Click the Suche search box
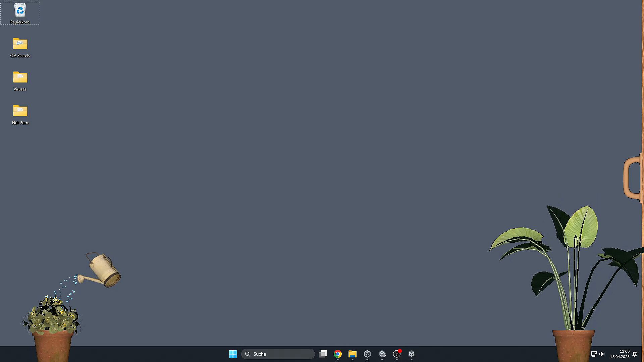The width and height of the screenshot is (644, 362). pos(278,354)
